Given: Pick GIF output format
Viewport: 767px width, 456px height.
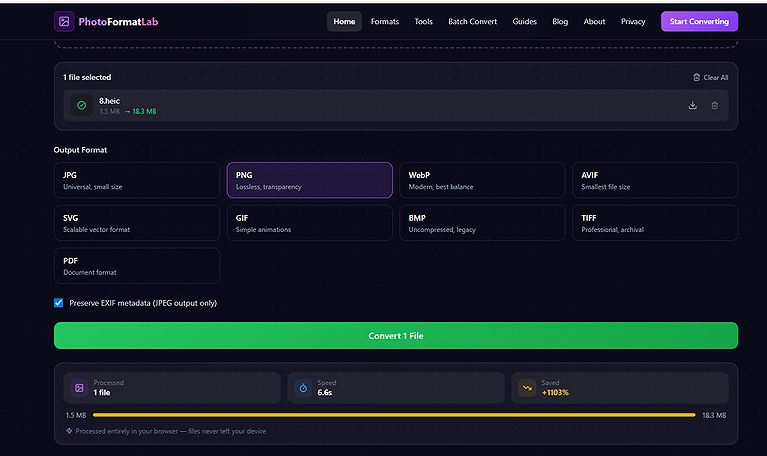Looking at the screenshot, I should (x=310, y=223).
